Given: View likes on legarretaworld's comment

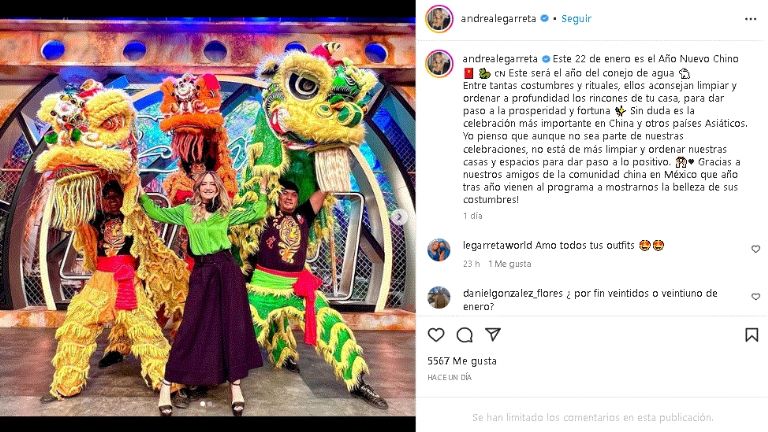Looking at the screenshot, I should pyautogui.click(x=510, y=264).
